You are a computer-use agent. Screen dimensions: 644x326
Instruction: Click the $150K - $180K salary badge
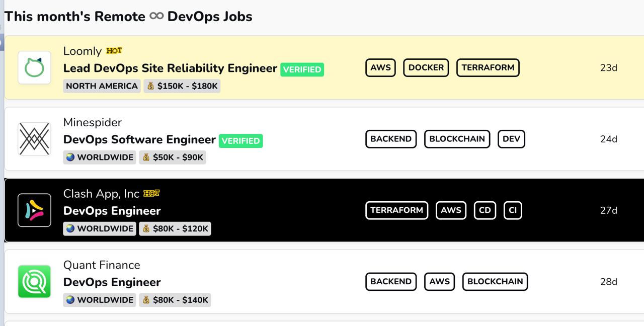pos(182,86)
